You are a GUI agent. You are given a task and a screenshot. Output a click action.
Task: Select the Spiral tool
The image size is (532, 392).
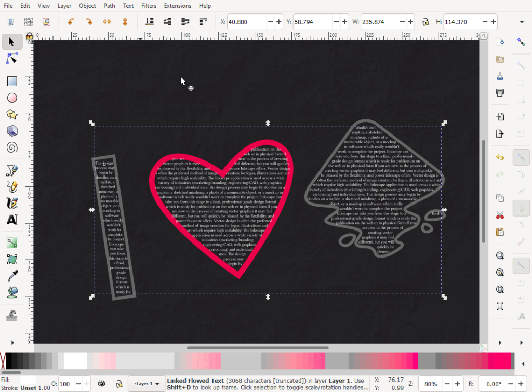point(11,147)
